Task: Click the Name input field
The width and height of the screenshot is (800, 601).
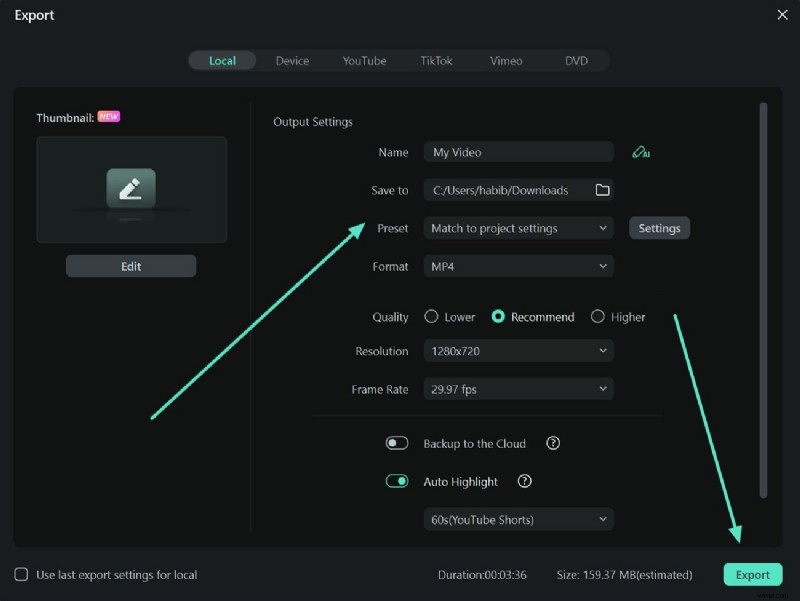Action: [x=518, y=152]
